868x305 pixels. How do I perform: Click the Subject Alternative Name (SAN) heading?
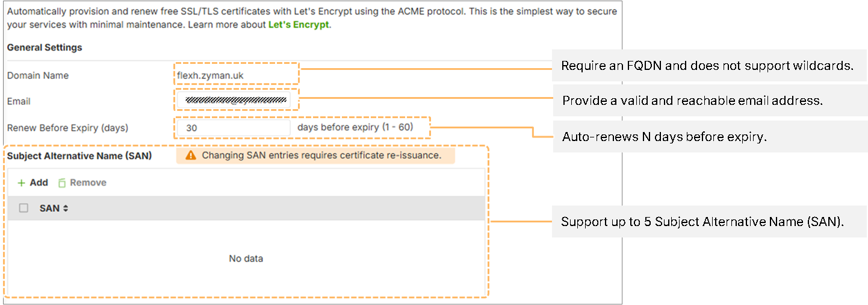[x=79, y=156]
